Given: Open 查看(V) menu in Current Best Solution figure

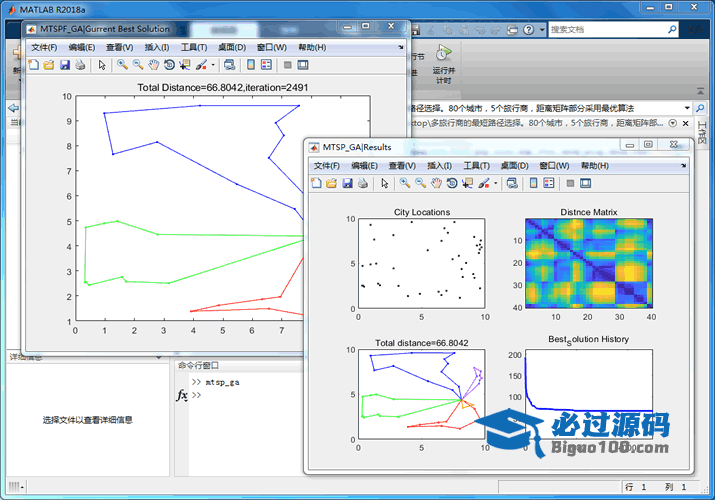Looking at the screenshot, I should click(119, 47).
